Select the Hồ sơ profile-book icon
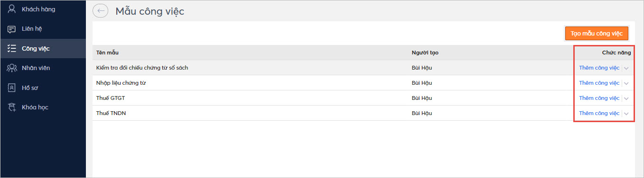 tap(12, 88)
